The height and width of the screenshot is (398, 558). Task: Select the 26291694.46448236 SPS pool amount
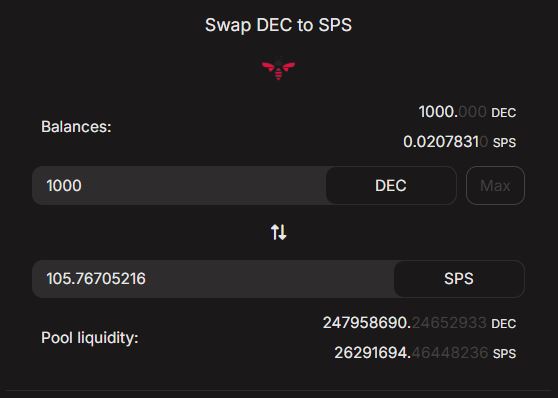click(x=411, y=353)
